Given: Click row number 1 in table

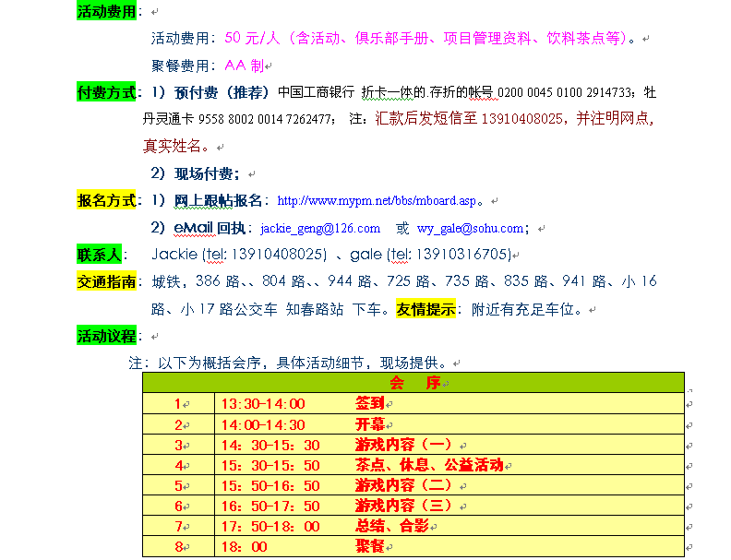Looking at the screenshot, I should point(177,403).
